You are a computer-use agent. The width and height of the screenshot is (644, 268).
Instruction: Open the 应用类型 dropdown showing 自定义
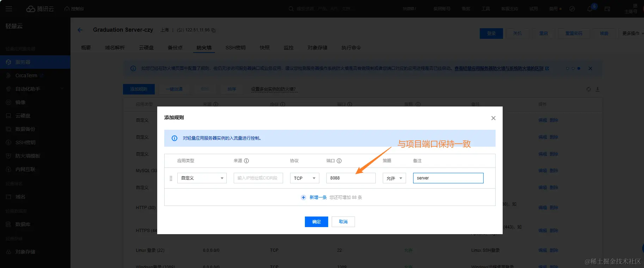click(202, 178)
